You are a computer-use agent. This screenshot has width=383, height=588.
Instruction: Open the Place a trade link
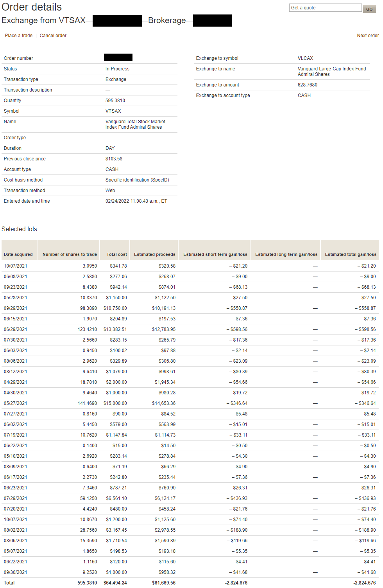(x=19, y=36)
